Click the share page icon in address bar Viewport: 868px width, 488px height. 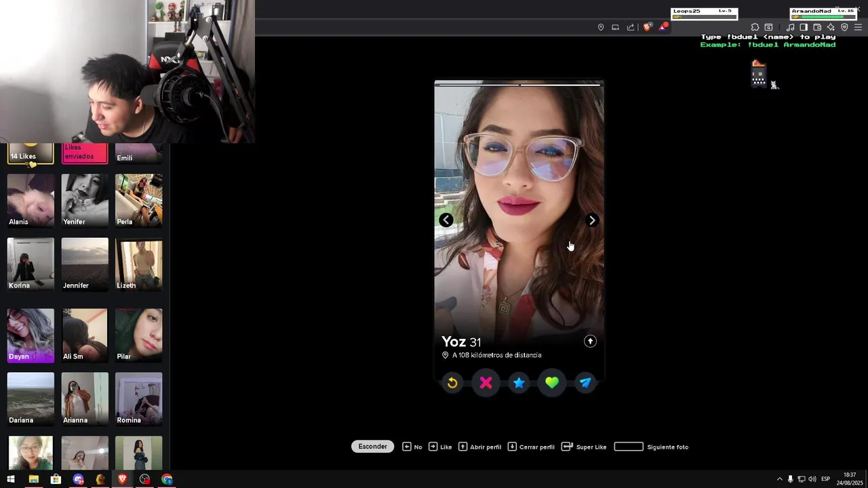[631, 27]
